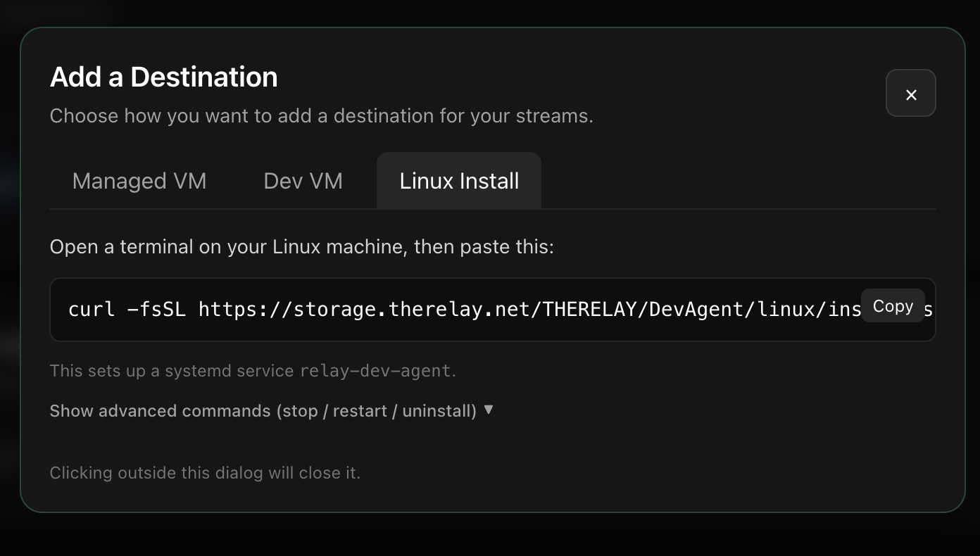Reveal advanced stop and restart commands
The width and height of the screenshot is (980, 556).
(271, 410)
